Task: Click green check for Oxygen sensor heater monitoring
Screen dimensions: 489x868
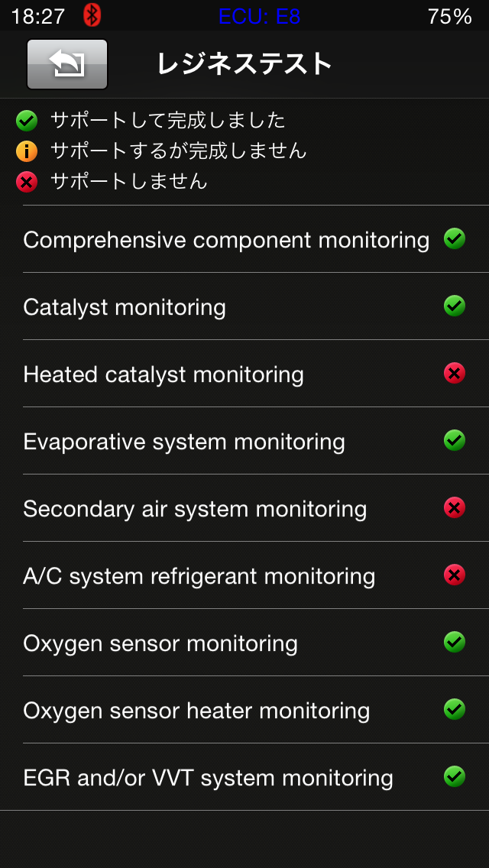Action: pyautogui.click(x=455, y=710)
